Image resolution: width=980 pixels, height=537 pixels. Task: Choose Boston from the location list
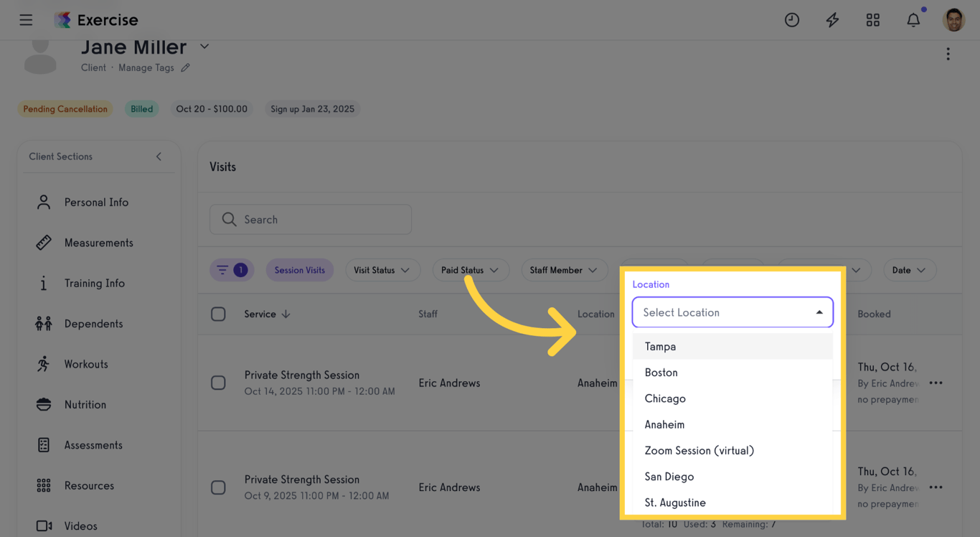pos(732,373)
